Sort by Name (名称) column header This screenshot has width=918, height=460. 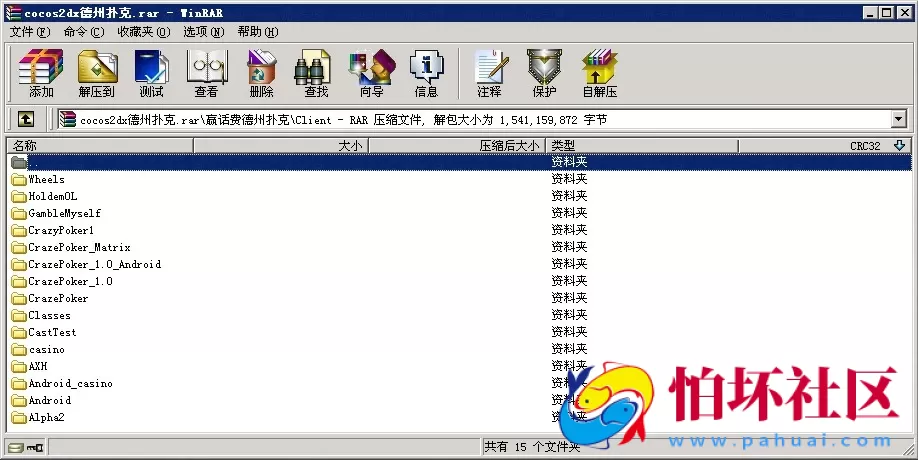pyautogui.click(x=100, y=145)
